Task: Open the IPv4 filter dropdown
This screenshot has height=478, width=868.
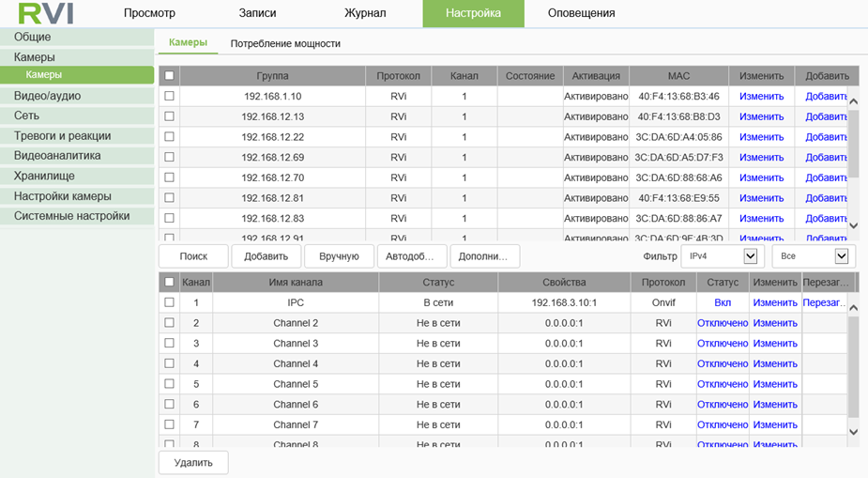Action: (720, 255)
